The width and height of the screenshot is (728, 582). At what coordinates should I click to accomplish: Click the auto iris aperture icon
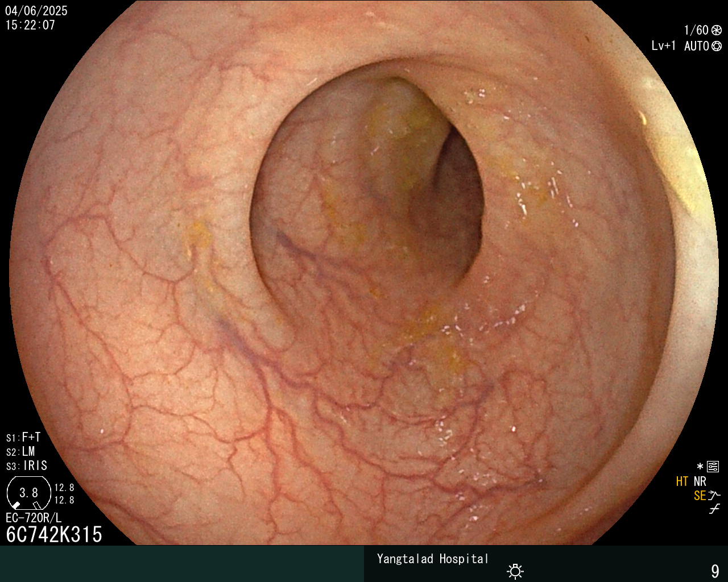(x=717, y=46)
